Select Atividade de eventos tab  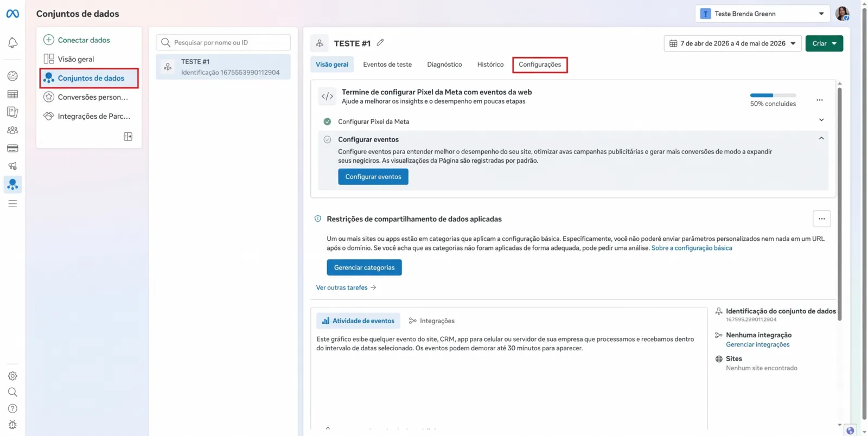[358, 321]
